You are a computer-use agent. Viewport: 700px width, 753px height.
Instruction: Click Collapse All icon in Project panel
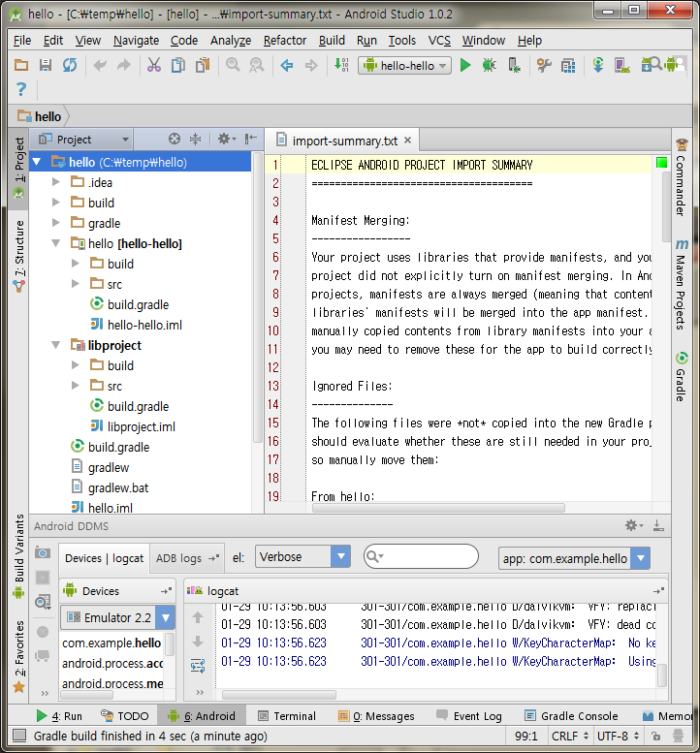[x=196, y=140]
